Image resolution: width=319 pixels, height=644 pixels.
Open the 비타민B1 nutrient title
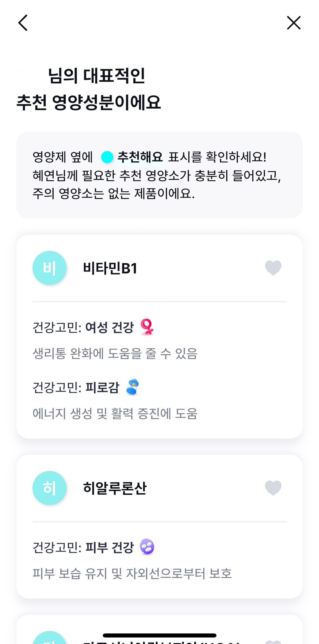110,268
